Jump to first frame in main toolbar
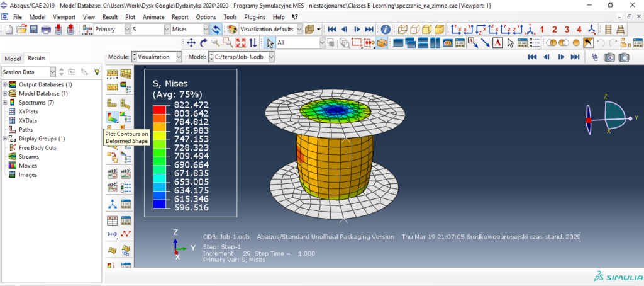This screenshot has height=286, width=644. 332,30
